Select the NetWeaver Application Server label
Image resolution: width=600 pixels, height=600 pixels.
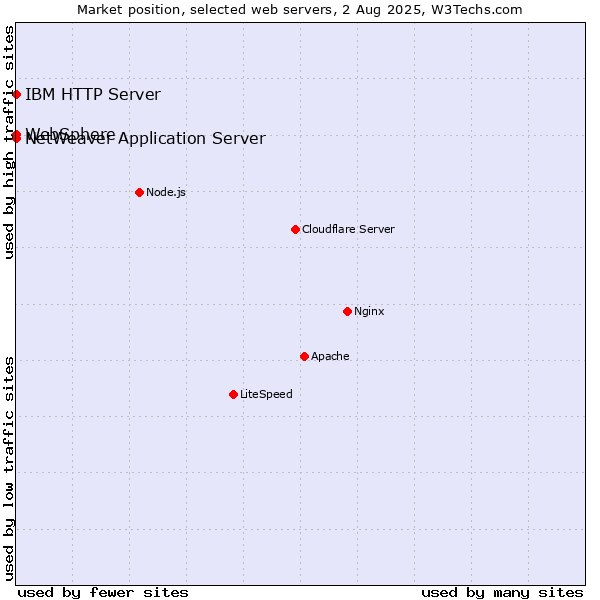[x=145, y=139]
